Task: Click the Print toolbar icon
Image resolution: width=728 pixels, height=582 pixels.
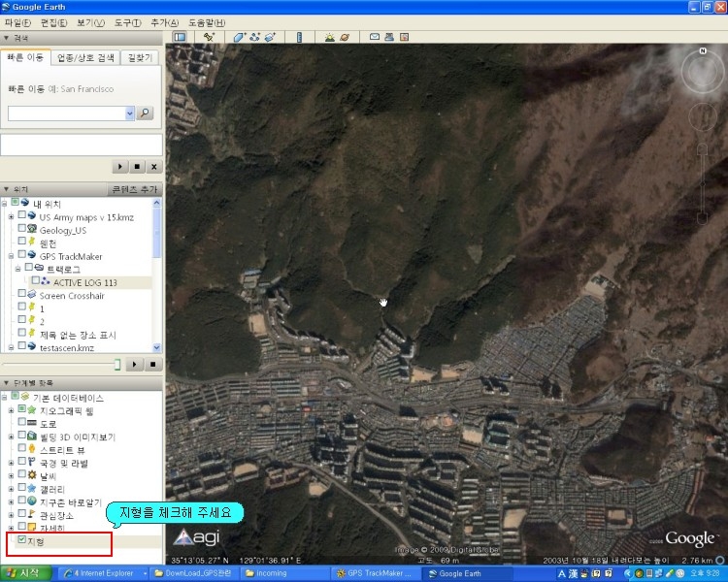Action: [x=389, y=37]
